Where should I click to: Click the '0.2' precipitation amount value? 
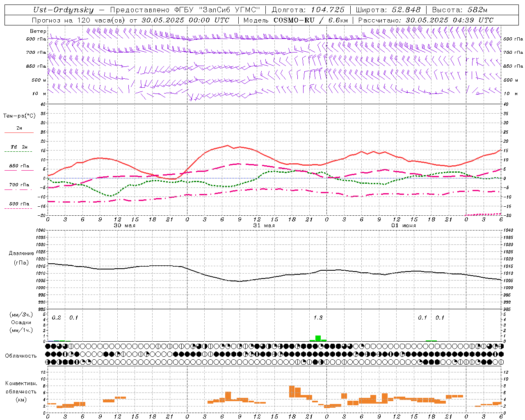tap(56, 317)
